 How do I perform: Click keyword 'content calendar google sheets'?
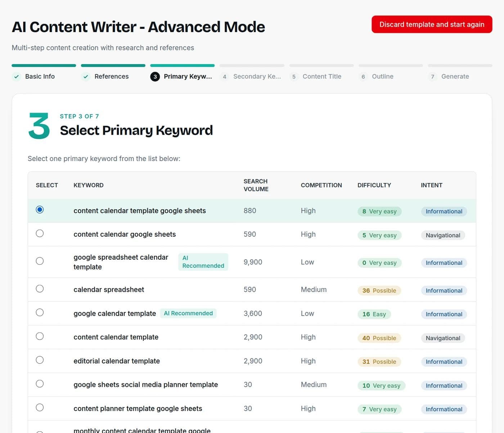coord(125,235)
